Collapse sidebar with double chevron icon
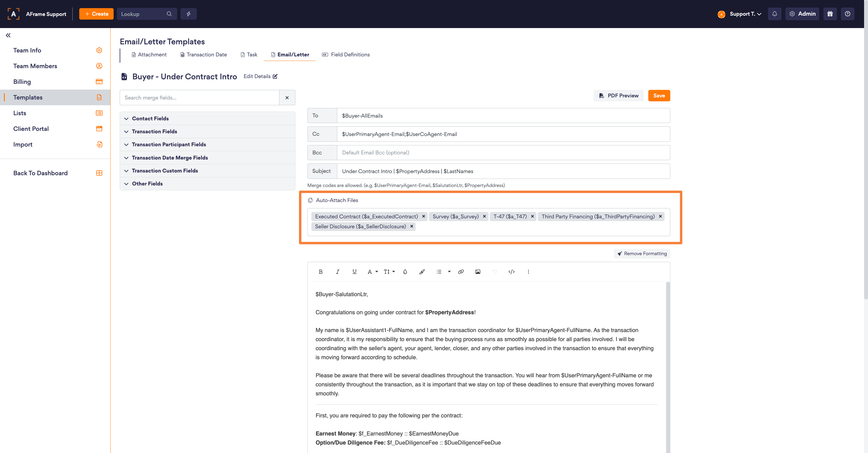This screenshot has height=453, width=868. tap(8, 35)
